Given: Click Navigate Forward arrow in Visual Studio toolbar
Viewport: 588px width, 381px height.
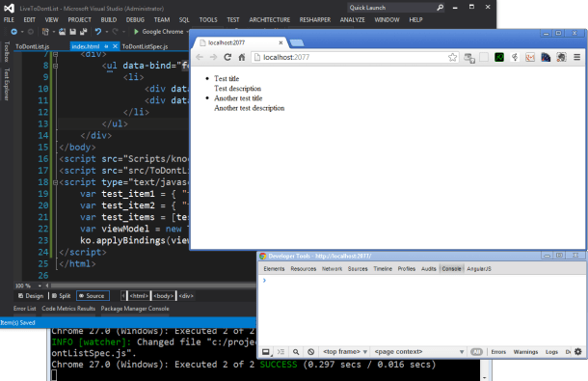Looking at the screenshot, I should 31,32.
